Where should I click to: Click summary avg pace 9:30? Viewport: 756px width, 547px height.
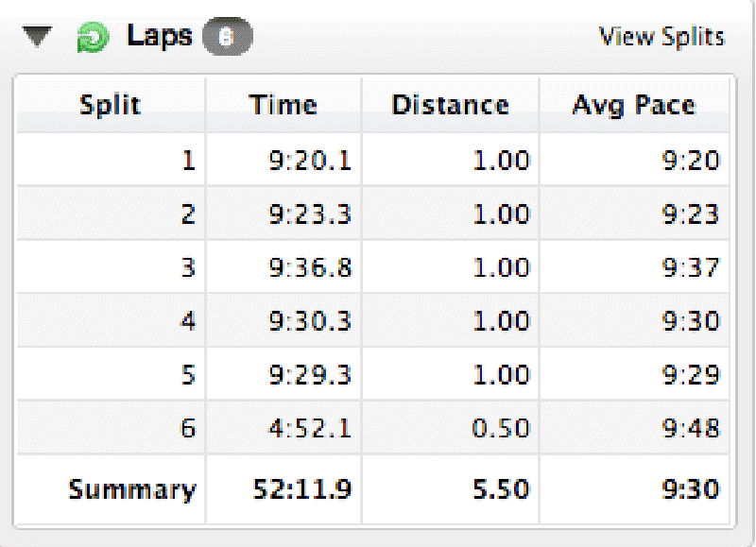688,489
